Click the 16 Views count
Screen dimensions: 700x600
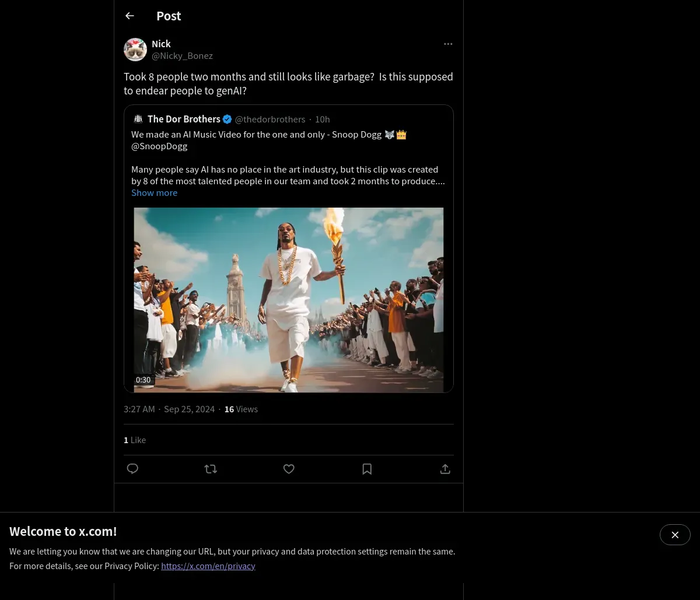tap(241, 409)
